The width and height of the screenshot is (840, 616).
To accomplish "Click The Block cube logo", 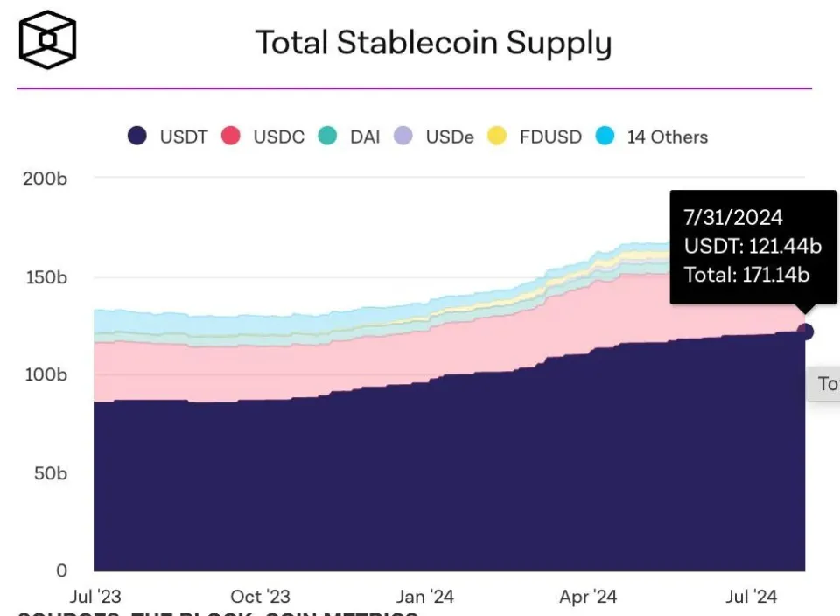I will [x=47, y=39].
